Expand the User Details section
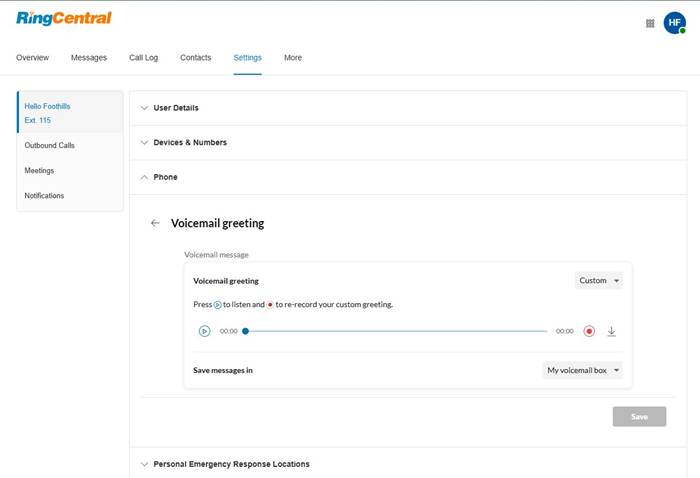The image size is (700, 478). click(408, 108)
